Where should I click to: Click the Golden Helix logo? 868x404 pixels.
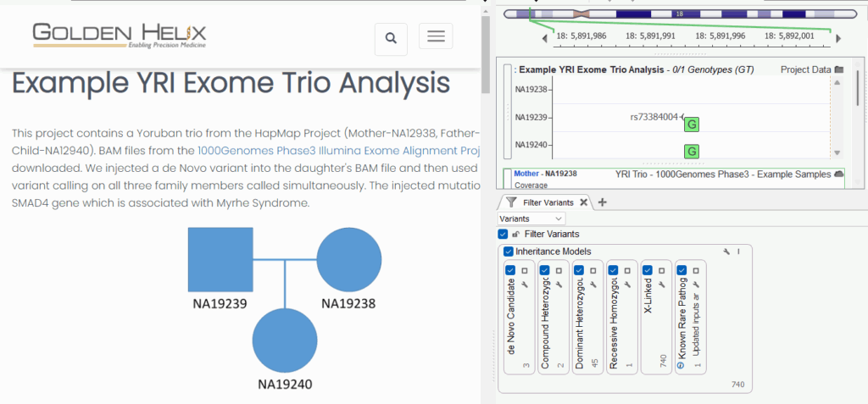(x=119, y=36)
